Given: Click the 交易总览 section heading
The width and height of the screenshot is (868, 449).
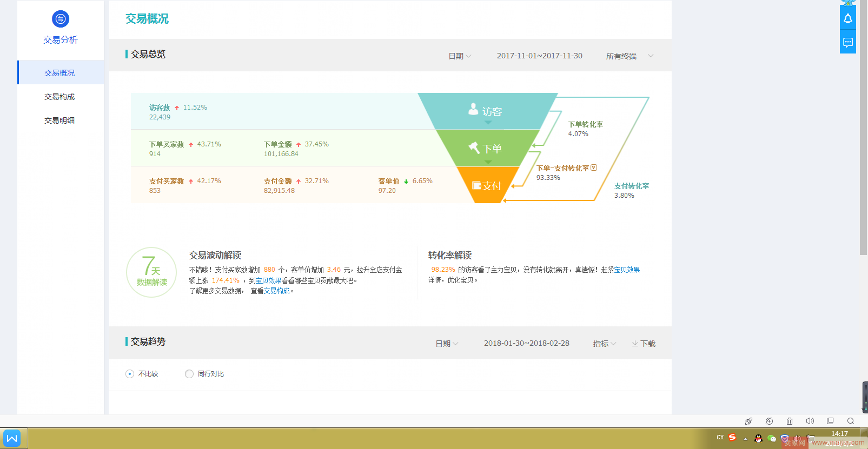Looking at the screenshot, I should tap(148, 54).
